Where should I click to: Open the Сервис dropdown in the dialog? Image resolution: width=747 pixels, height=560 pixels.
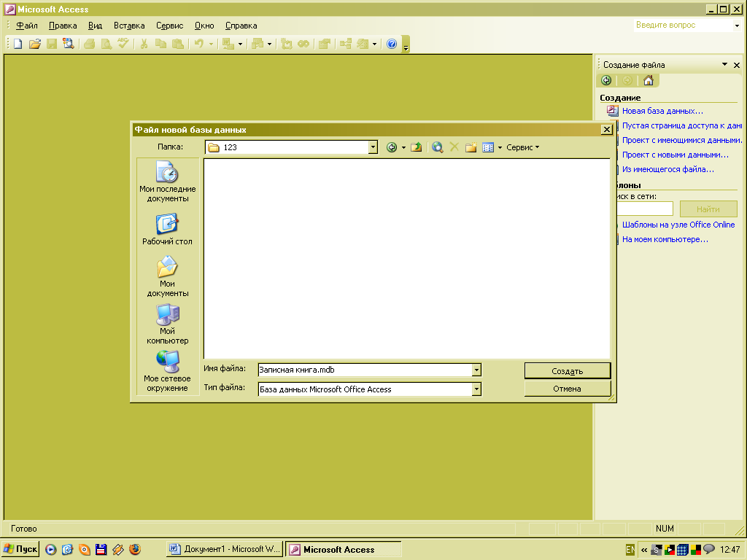pyautogui.click(x=522, y=147)
